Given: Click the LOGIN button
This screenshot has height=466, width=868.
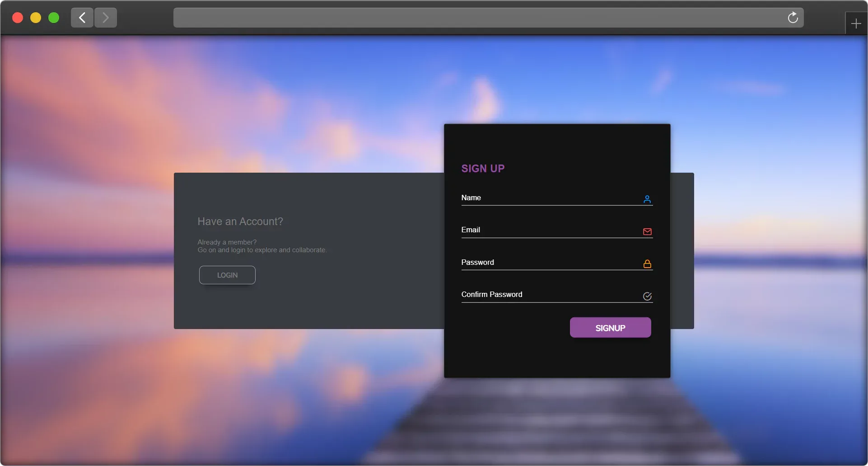Looking at the screenshot, I should 227,275.
